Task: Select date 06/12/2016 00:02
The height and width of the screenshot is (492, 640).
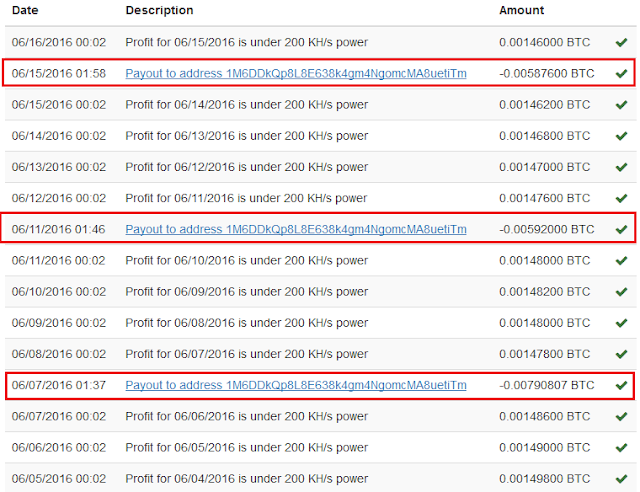Action: point(59,198)
